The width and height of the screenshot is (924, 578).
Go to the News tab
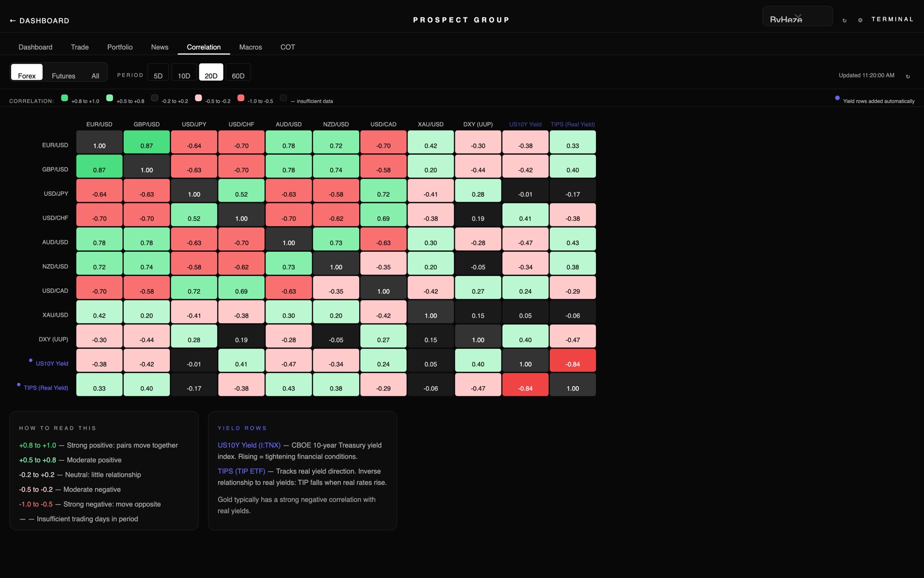click(160, 47)
